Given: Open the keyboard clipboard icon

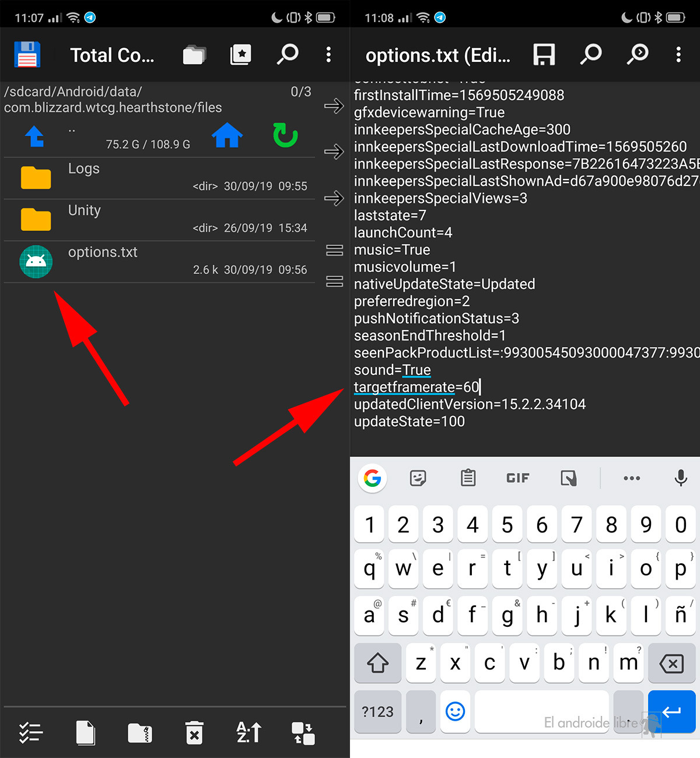Looking at the screenshot, I should (x=468, y=478).
